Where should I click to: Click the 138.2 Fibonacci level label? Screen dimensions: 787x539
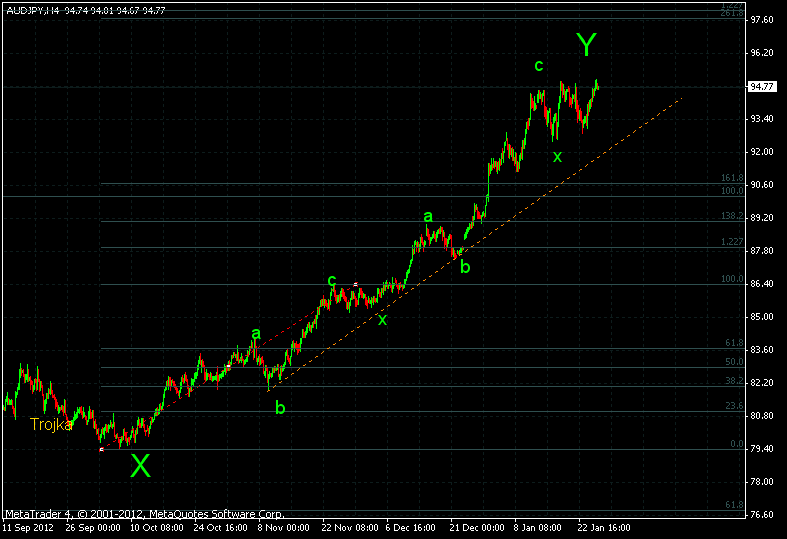pos(732,216)
